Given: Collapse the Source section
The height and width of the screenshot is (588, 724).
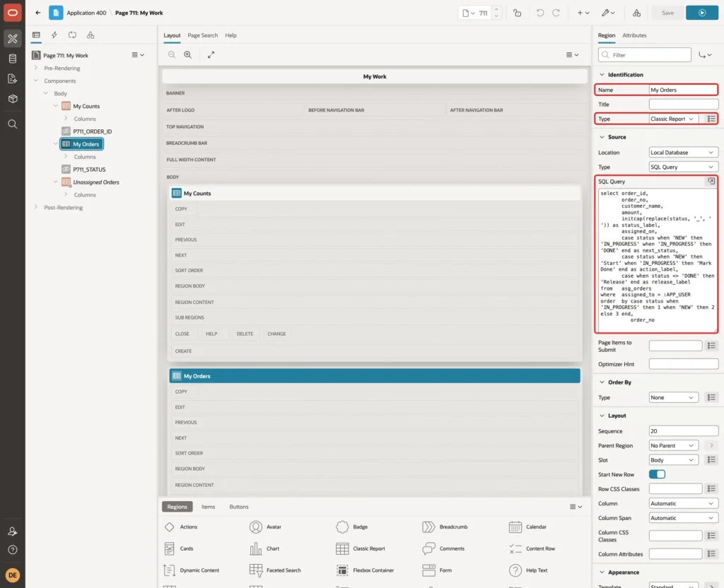Looking at the screenshot, I should tap(602, 136).
